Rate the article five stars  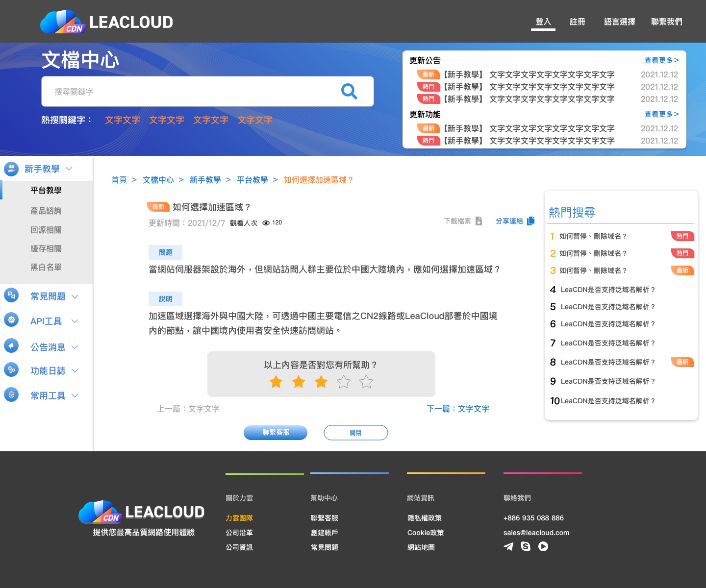[366, 382]
